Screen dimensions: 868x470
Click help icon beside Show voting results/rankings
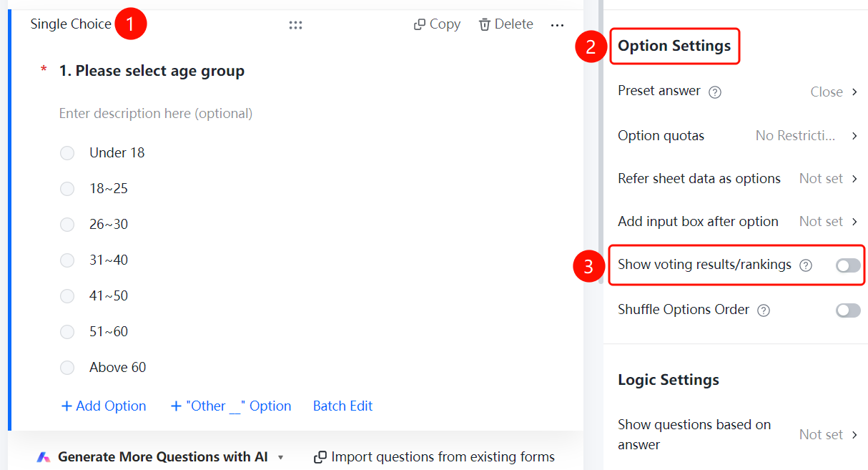tap(806, 265)
